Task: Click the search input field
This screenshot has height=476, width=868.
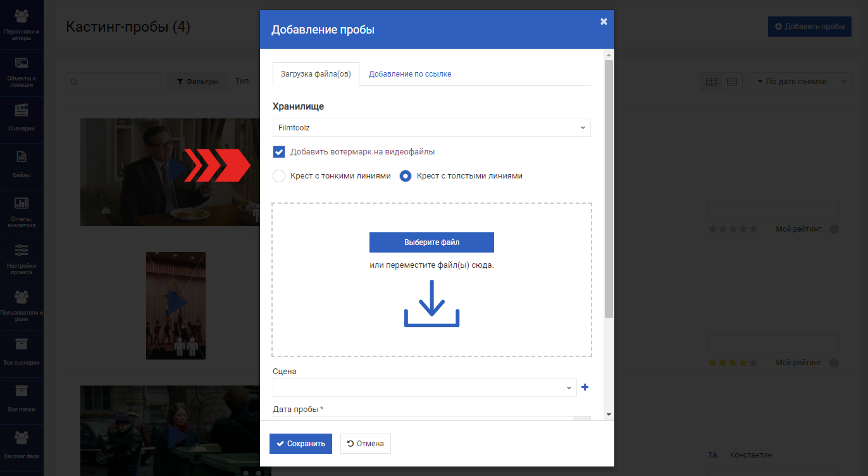Action: pyautogui.click(x=113, y=82)
